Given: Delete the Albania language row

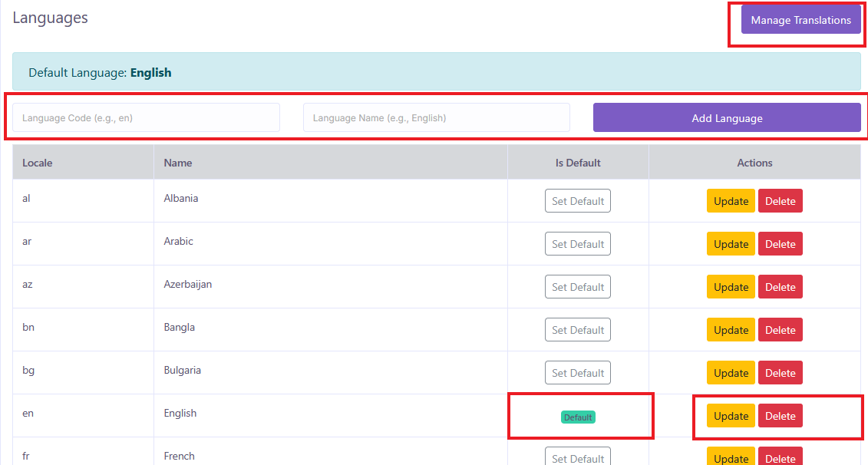Looking at the screenshot, I should click(x=780, y=201).
